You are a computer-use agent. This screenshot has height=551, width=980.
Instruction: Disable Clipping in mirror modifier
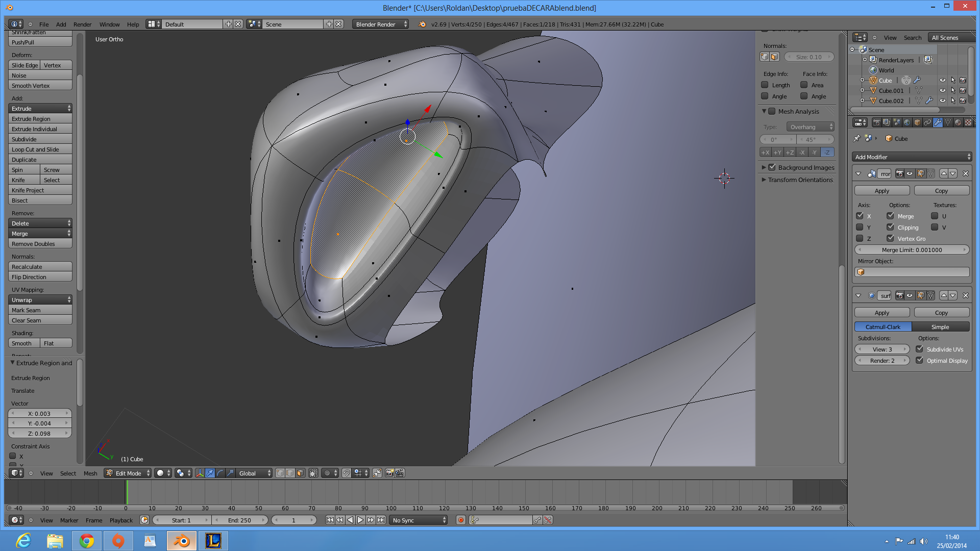pos(890,228)
